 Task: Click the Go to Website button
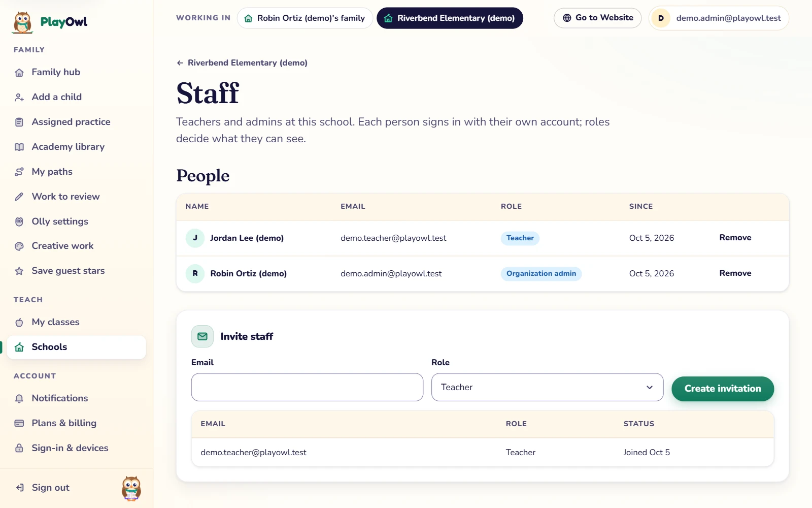click(598, 18)
